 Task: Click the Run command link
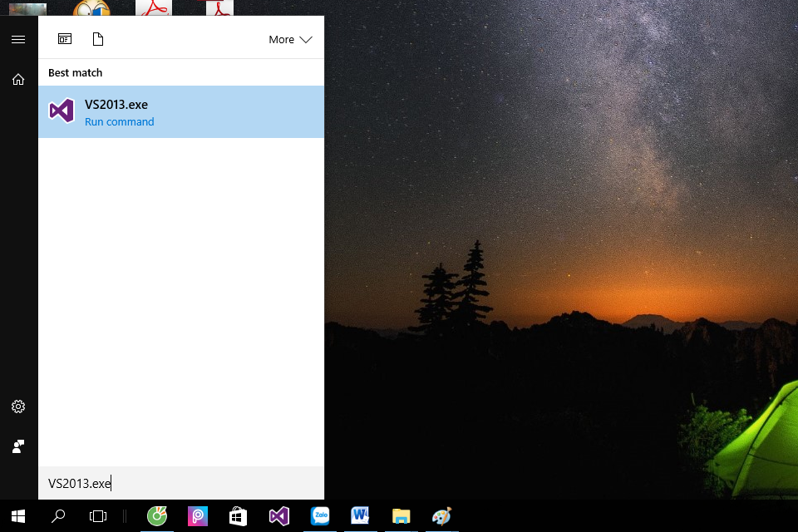[x=119, y=121]
